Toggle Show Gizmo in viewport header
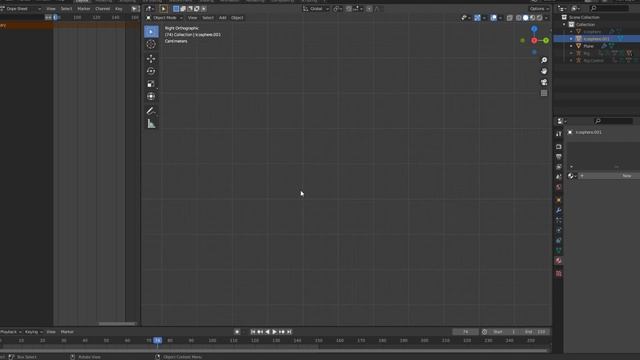The image size is (640, 360). [477, 18]
